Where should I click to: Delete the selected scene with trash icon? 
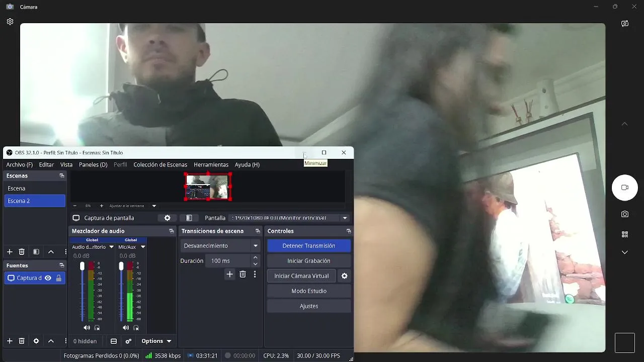click(x=22, y=252)
